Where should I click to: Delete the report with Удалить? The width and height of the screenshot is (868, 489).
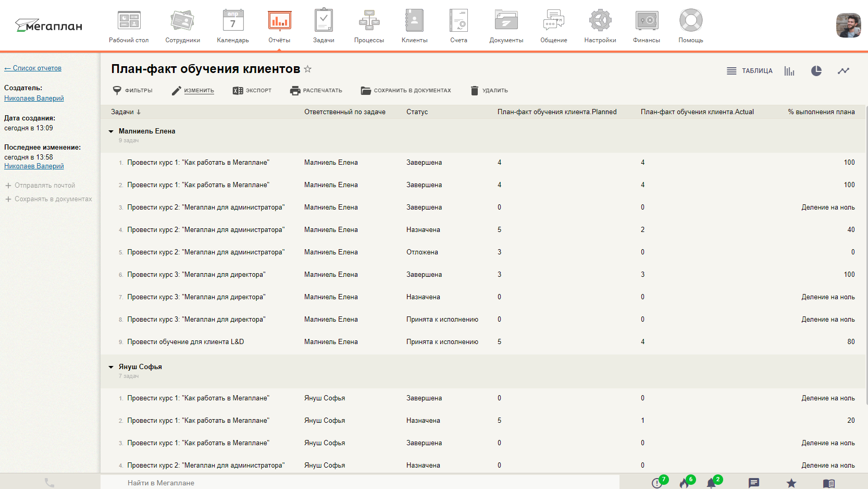point(489,91)
